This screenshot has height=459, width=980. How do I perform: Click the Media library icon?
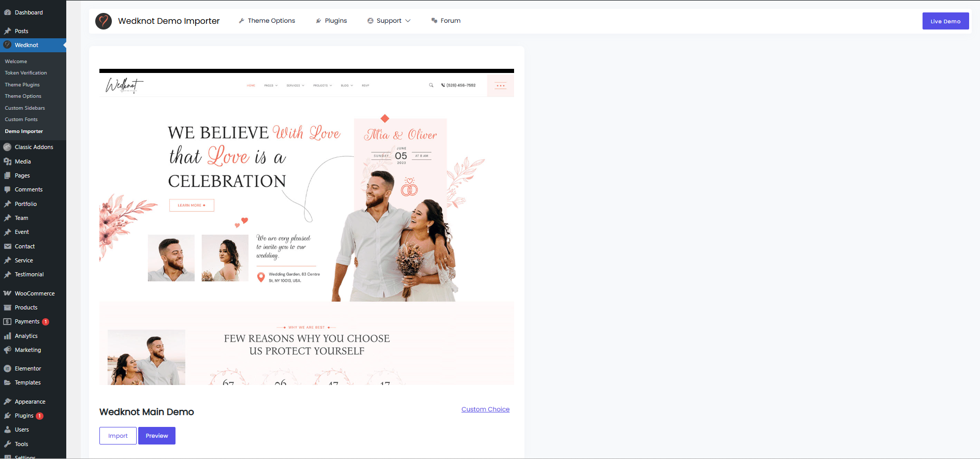tap(7, 161)
